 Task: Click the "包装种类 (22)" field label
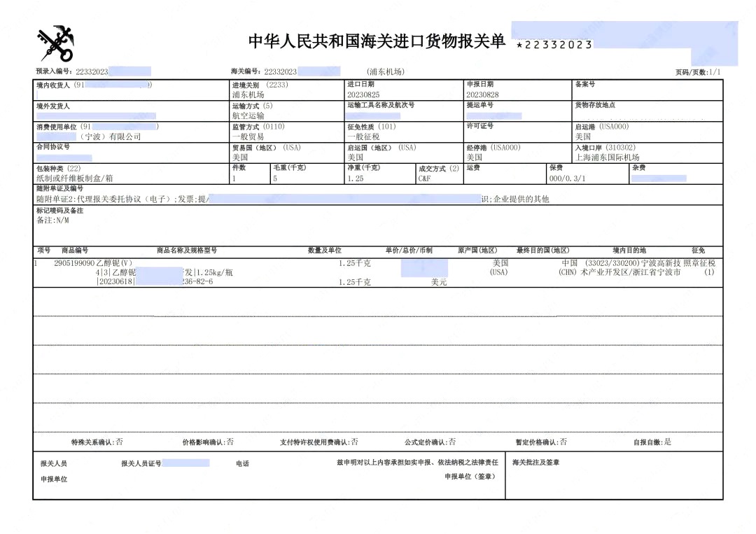point(59,169)
